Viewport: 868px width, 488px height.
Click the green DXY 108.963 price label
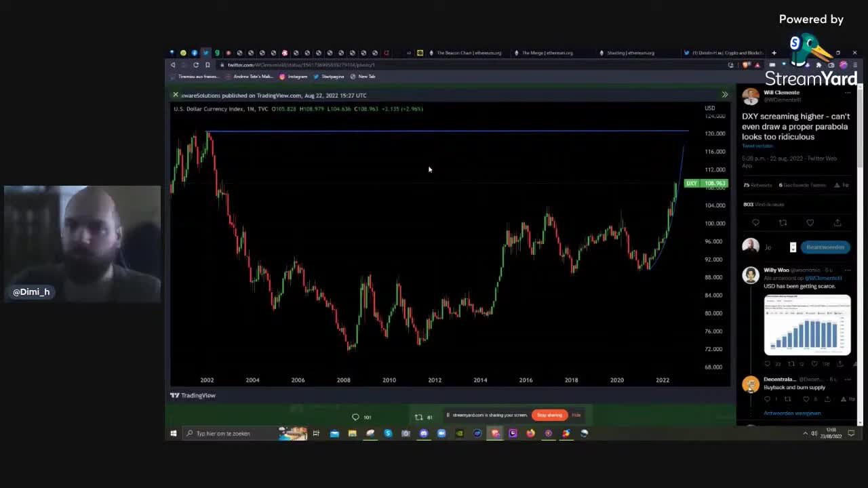pos(706,183)
